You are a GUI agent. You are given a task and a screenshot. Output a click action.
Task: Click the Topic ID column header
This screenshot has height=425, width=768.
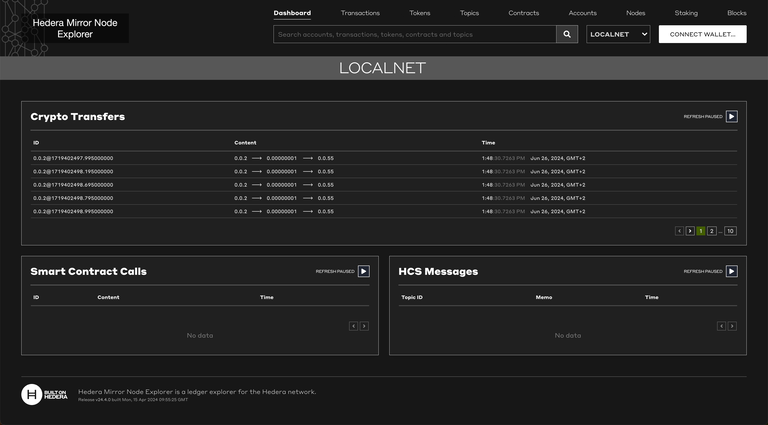(x=412, y=297)
